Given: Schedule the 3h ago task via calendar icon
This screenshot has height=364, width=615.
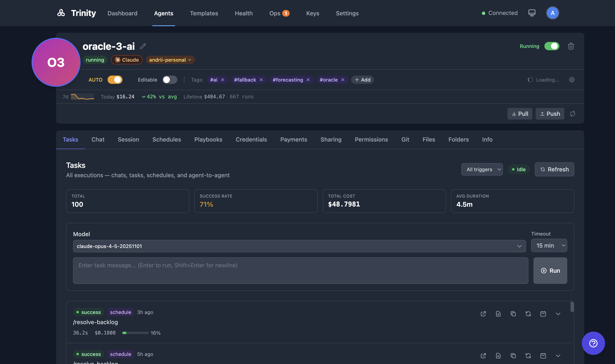Looking at the screenshot, I should tap(543, 314).
